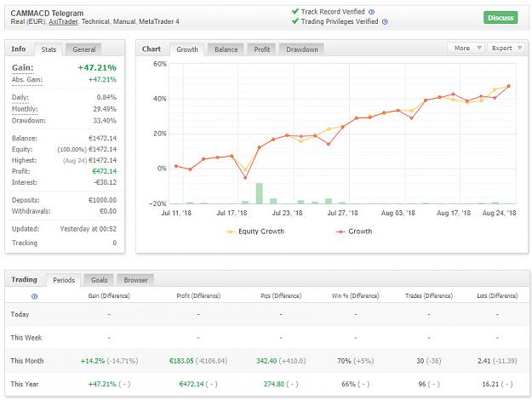
Task: Click the Profit value €472.14 in Info
Action: (x=104, y=171)
